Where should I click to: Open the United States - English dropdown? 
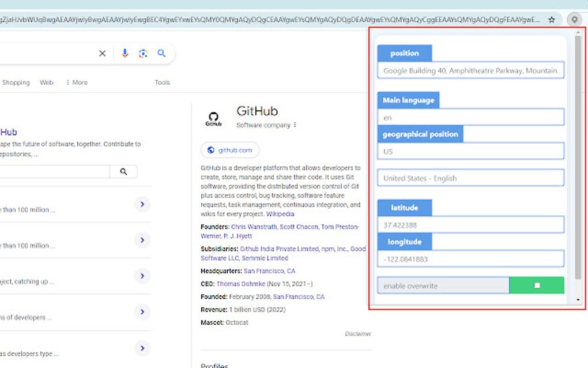click(x=470, y=178)
